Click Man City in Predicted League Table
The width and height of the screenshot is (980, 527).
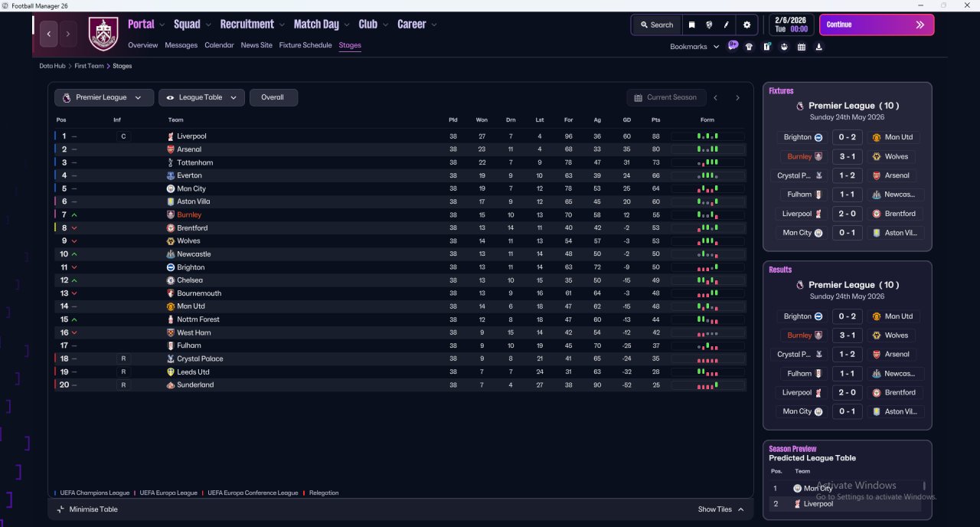817,488
